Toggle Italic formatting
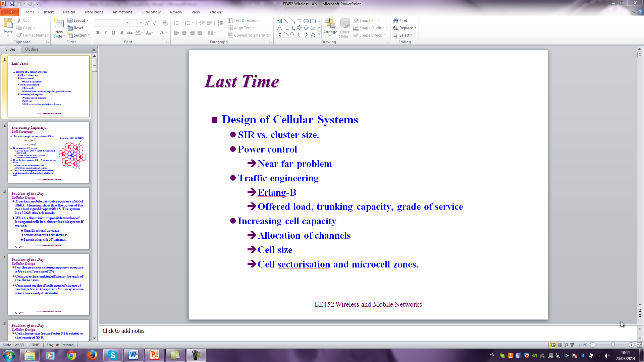Image resolution: width=644 pixels, height=362 pixels. (x=105, y=33)
